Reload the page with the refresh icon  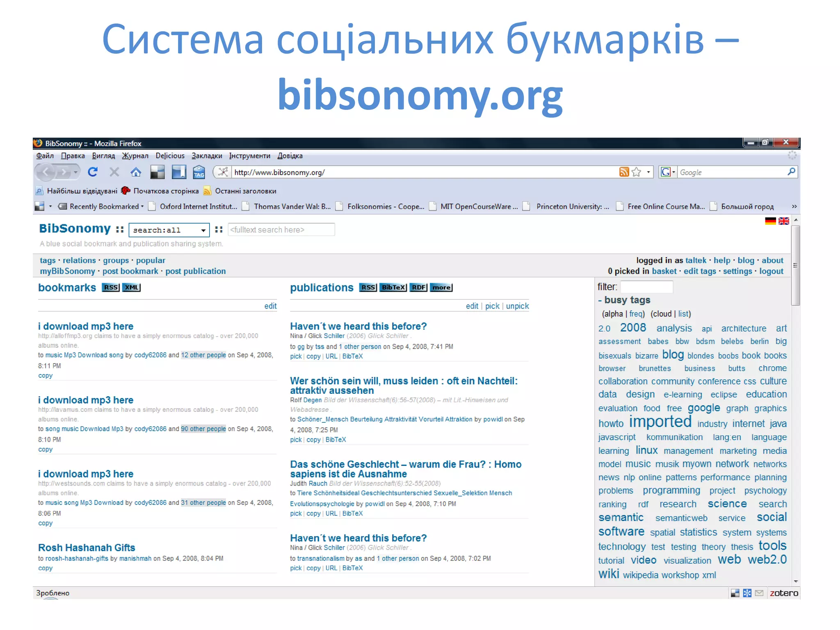pyautogui.click(x=93, y=172)
